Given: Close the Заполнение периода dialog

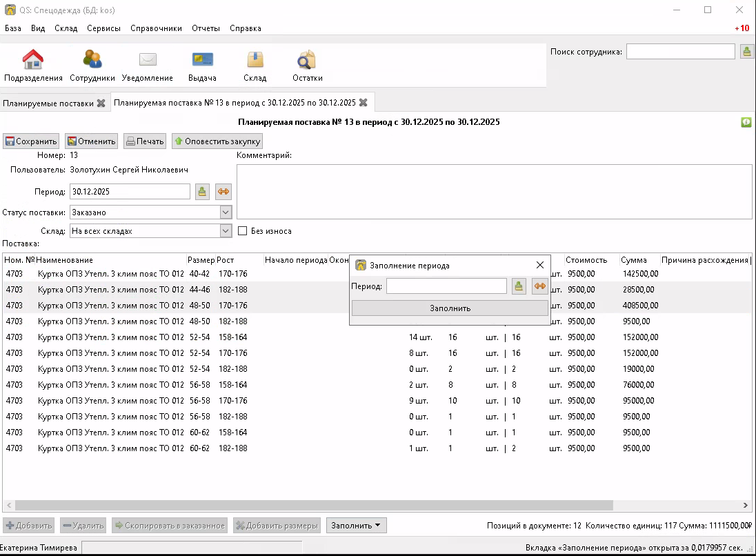Looking at the screenshot, I should pyautogui.click(x=539, y=265).
